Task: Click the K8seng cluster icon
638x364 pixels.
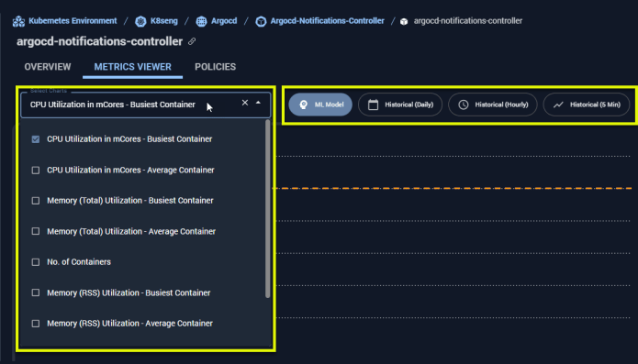Action: [140, 21]
